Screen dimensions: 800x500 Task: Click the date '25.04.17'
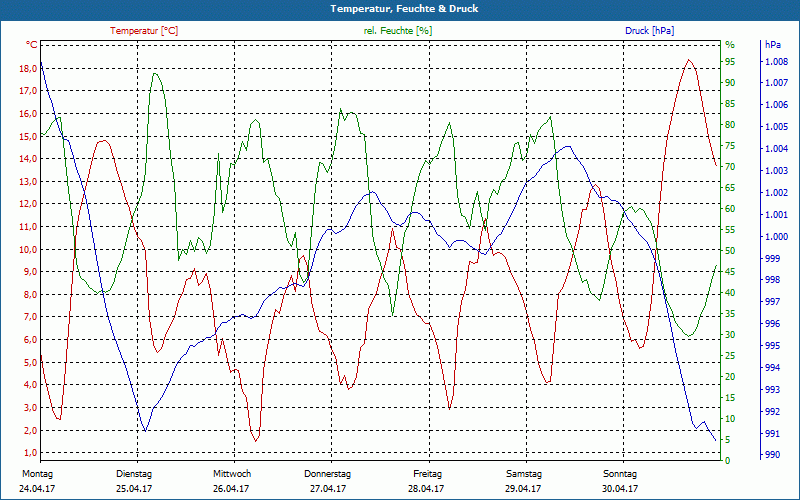pos(134,489)
